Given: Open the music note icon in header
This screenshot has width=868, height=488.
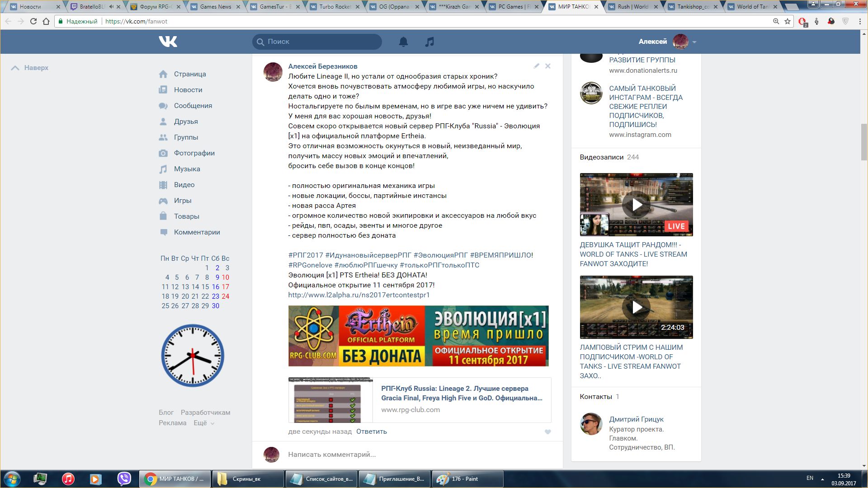Looking at the screenshot, I should click(x=429, y=42).
